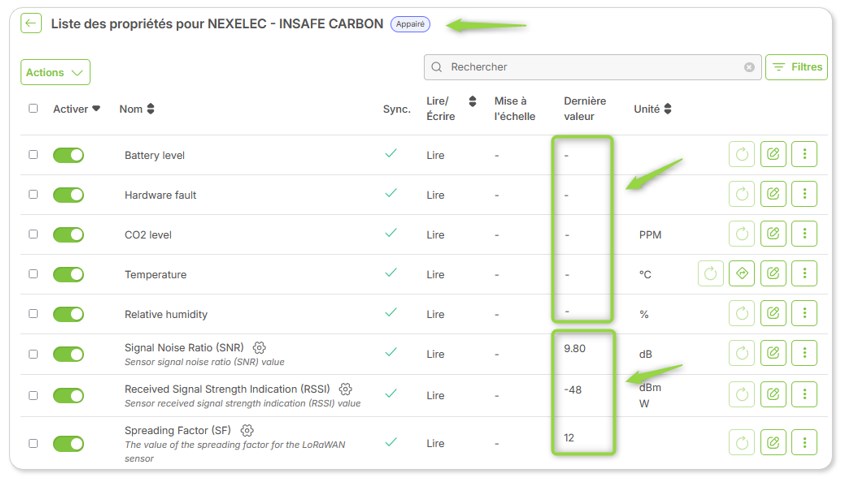Open more options for Temperature

(804, 274)
